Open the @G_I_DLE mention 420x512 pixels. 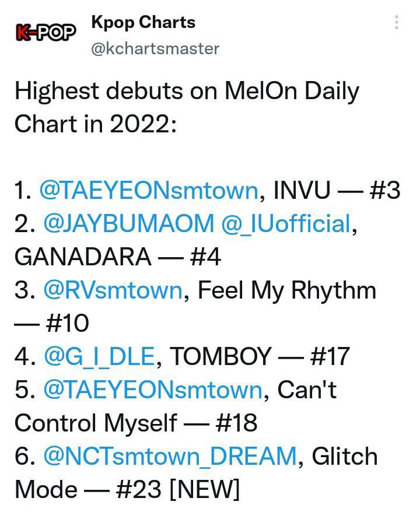pyautogui.click(x=99, y=356)
